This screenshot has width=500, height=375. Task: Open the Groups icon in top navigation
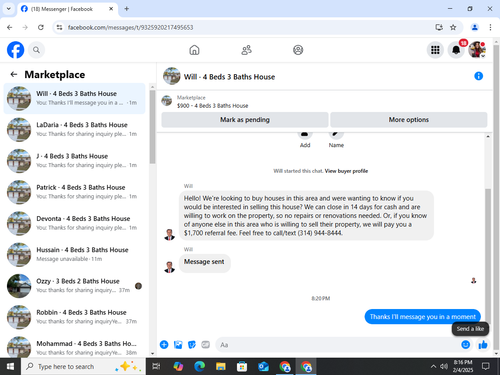(298, 50)
